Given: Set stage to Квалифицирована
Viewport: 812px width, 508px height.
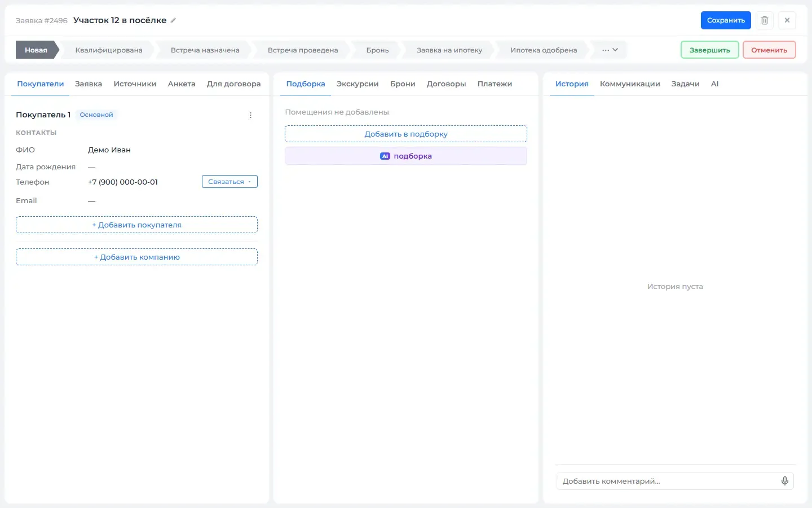Looking at the screenshot, I should [109, 50].
